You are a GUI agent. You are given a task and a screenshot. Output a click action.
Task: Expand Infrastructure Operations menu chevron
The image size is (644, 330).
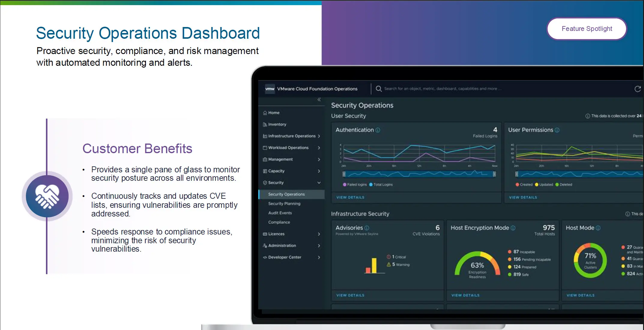319,136
